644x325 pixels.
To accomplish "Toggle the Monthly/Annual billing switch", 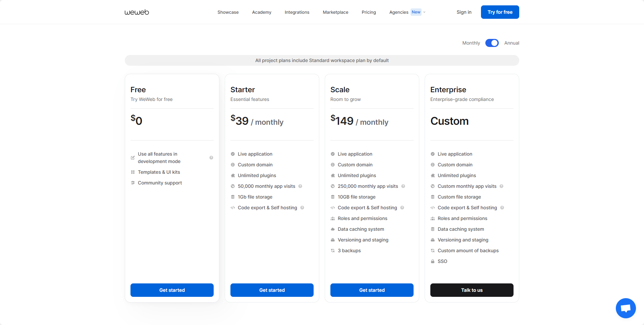I will 492,43.
